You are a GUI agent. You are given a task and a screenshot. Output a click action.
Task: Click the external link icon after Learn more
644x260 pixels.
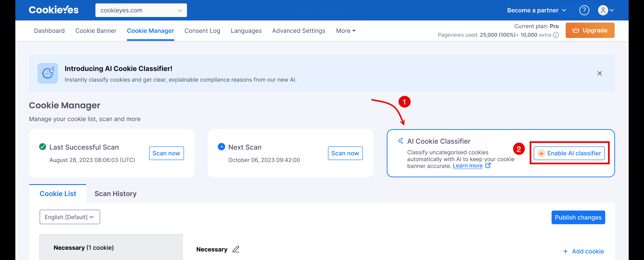pos(488,166)
